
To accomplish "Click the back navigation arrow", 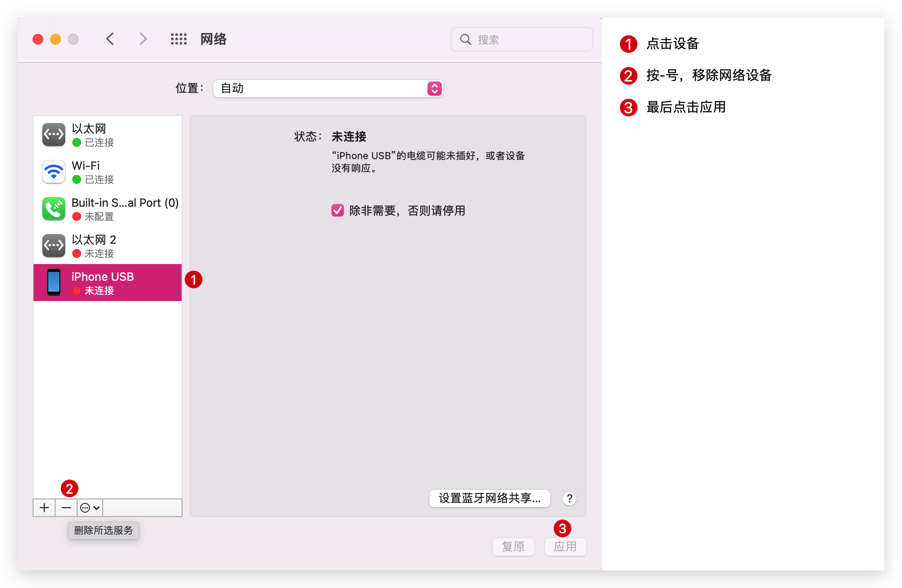I will click(x=110, y=39).
